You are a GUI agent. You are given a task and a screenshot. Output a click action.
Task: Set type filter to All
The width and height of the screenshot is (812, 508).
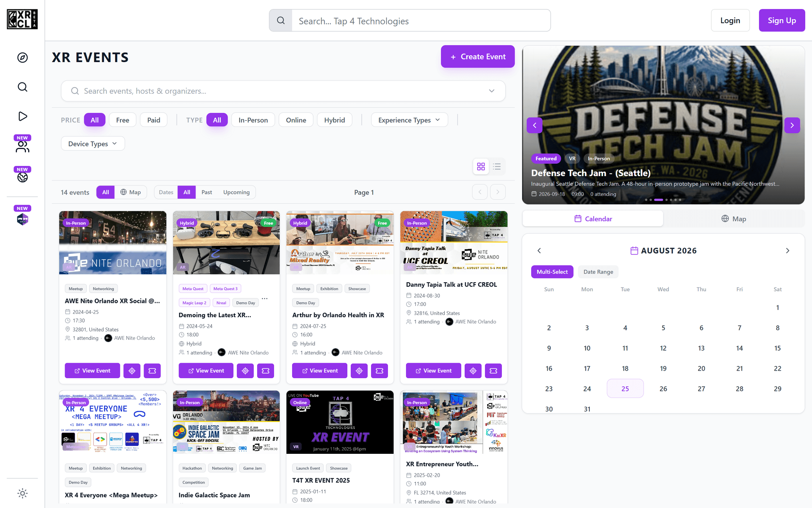point(217,120)
